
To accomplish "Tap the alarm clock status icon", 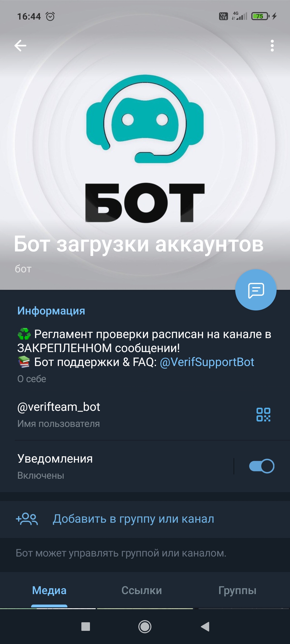I will [x=50, y=16].
